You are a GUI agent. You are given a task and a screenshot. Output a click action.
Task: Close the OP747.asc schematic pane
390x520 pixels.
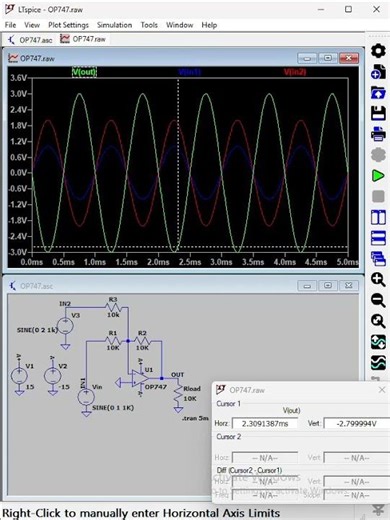[349, 286]
